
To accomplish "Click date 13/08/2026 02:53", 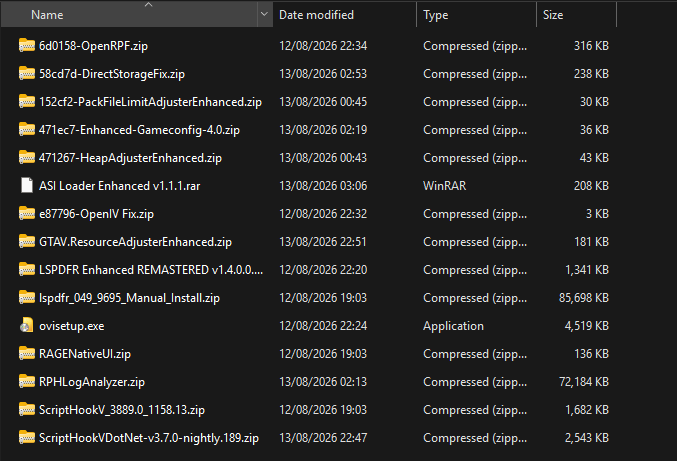I will pos(323,74).
